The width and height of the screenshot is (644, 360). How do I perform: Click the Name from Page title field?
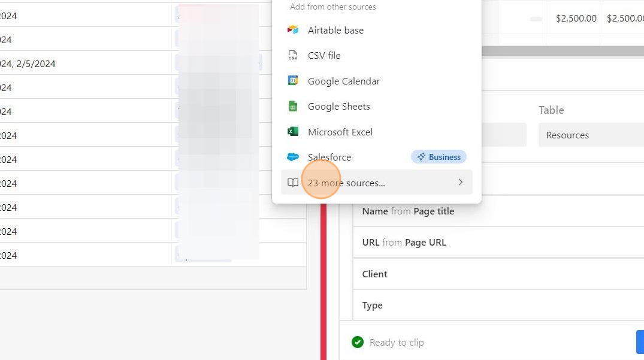[498, 211]
